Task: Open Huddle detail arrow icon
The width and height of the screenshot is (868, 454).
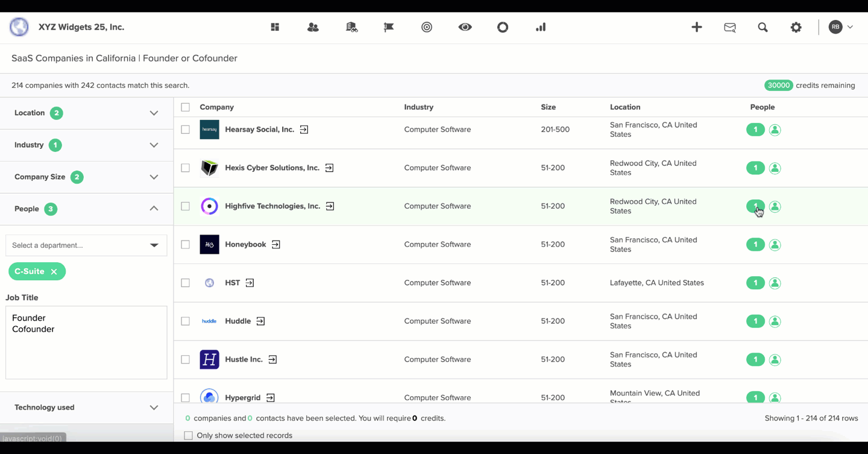Action: [x=260, y=321]
